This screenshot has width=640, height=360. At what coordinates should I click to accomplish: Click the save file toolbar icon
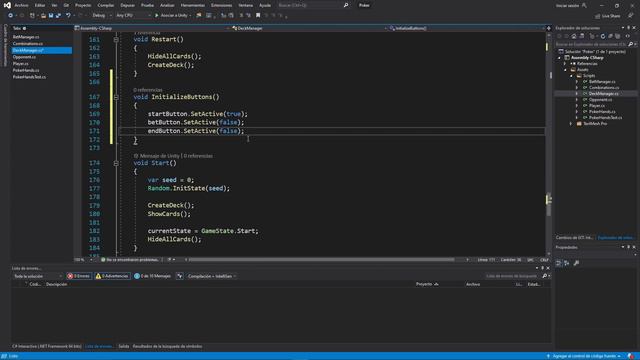[x=51, y=16]
